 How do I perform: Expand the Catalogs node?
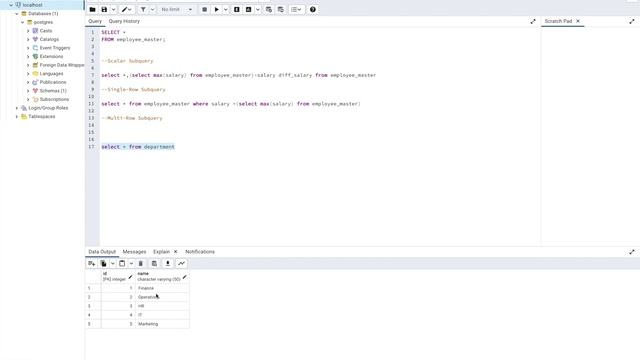[28, 39]
